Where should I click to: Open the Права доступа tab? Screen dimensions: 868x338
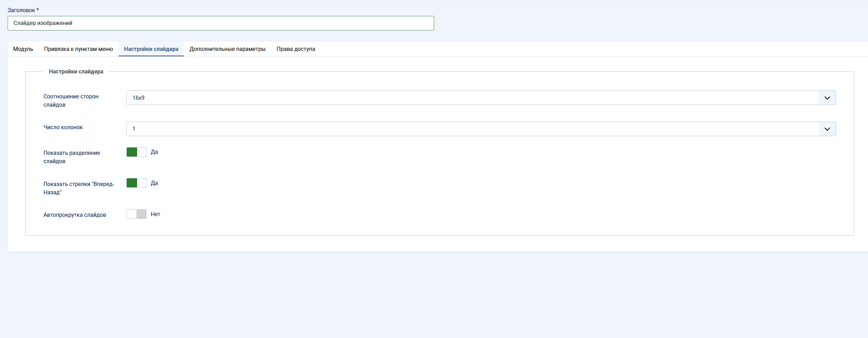(x=296, y=49)
